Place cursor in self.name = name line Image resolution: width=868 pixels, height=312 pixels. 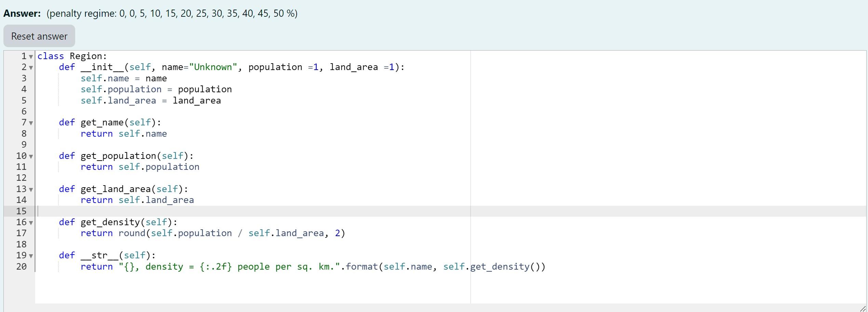coord(123,78)
